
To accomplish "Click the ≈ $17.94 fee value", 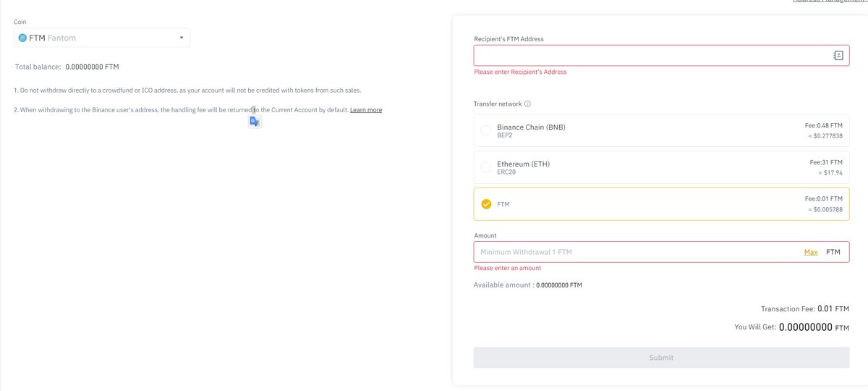I will 830,173.
